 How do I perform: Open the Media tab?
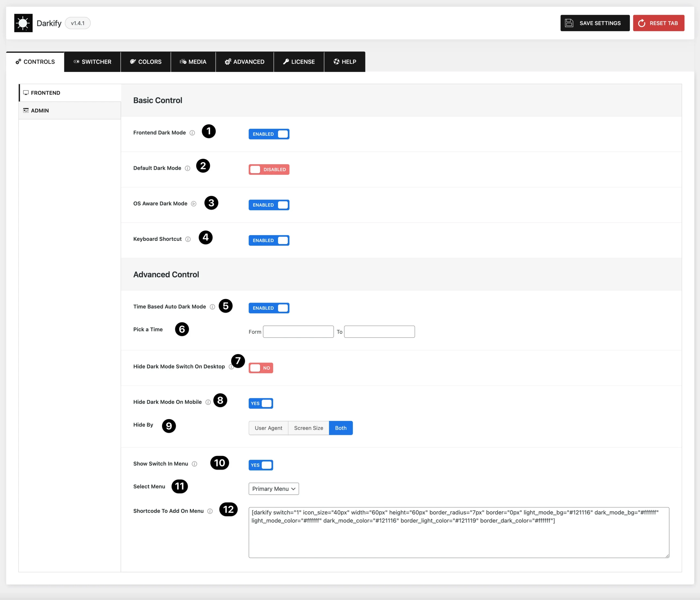coord(193,62)
